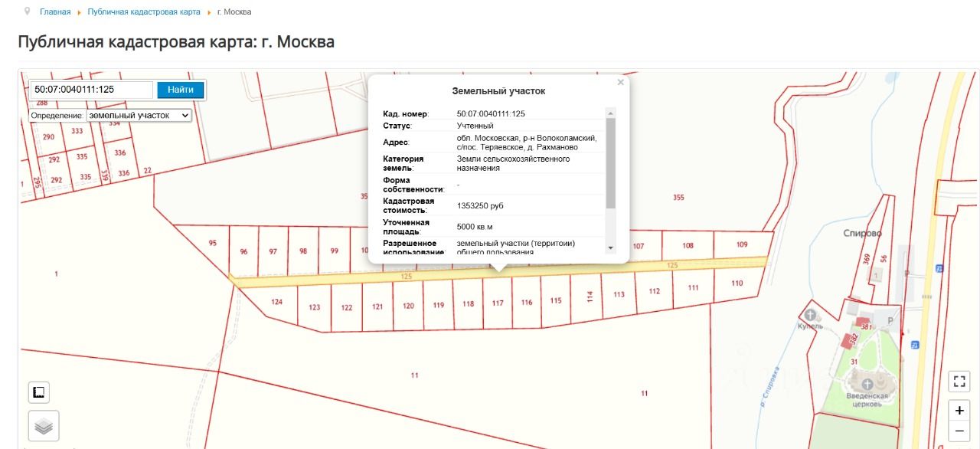The height and width of the screenshot is (449, 980).
Task: Select parcel 124 on the map
Action: click(276, 302)
